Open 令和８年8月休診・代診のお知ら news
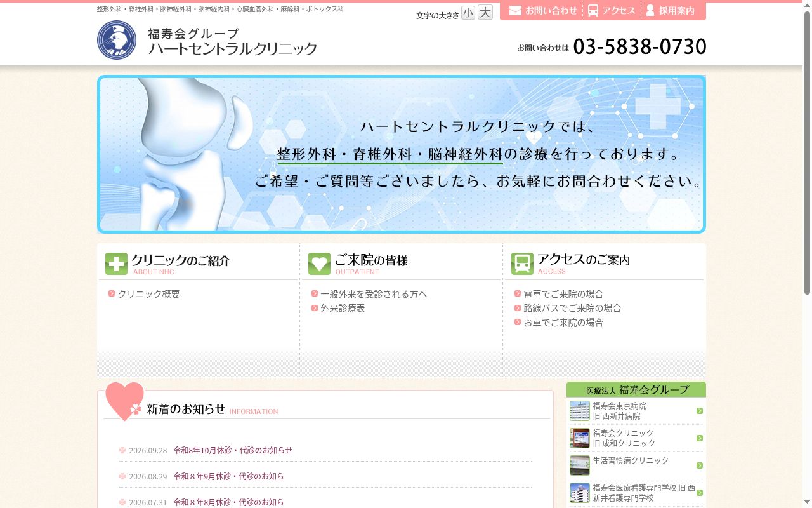The height and width of the screenshot is (508, 812). [x=229, y=502]
